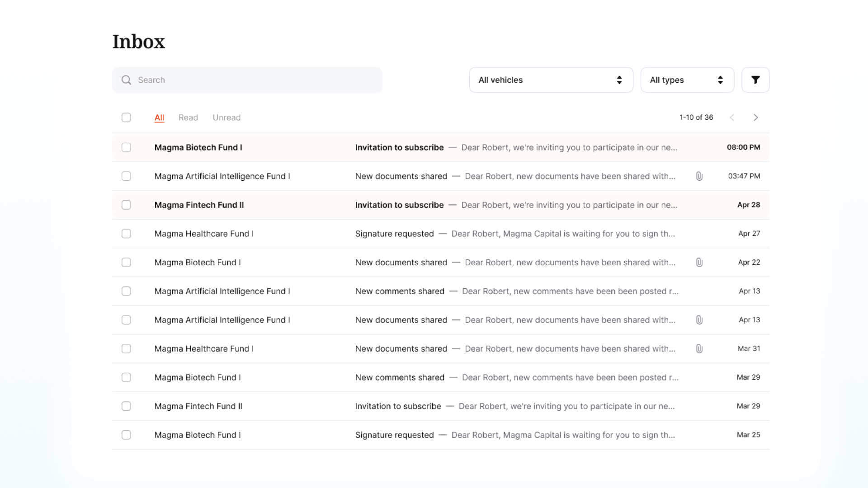The image size is (868, 488).
Task: Open Apr 28 Invitation to subscribe message
Action: pos(441,205)
